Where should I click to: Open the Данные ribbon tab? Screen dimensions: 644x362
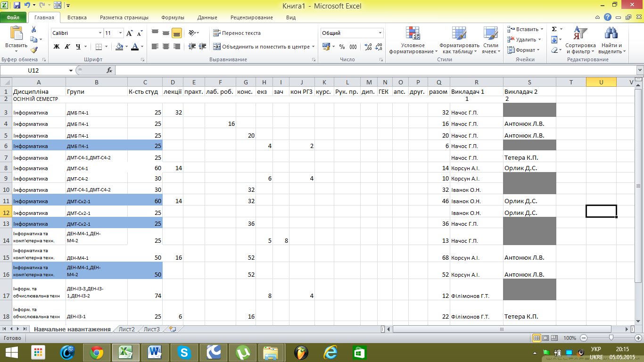coord(207,17)
